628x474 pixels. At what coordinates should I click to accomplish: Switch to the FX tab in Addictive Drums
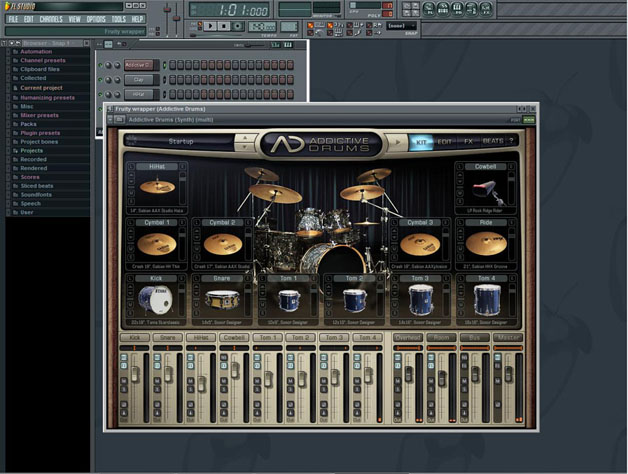coord(468,141)
